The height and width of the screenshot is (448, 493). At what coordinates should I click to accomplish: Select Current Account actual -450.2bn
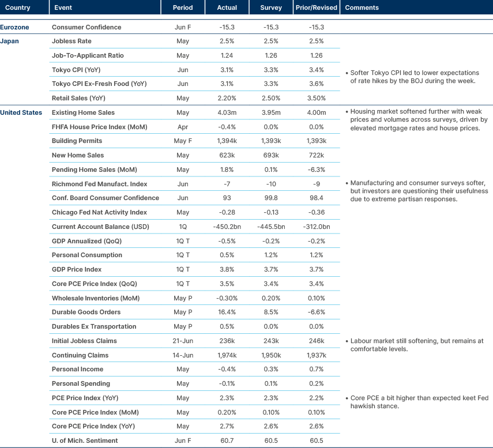click(227, 227)
